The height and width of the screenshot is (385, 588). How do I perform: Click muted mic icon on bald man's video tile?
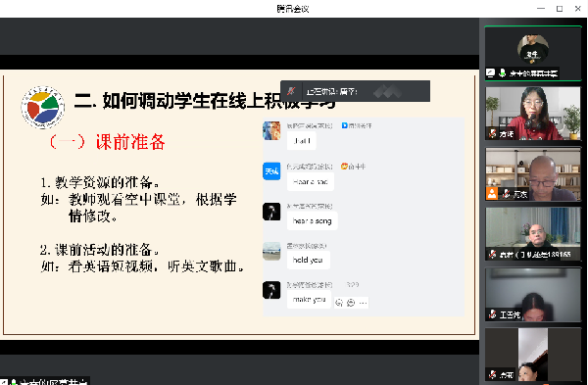(506, 194)
